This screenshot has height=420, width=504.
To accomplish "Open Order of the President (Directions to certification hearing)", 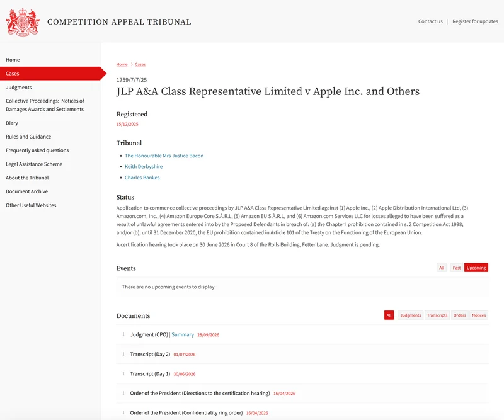I will 200,394.
